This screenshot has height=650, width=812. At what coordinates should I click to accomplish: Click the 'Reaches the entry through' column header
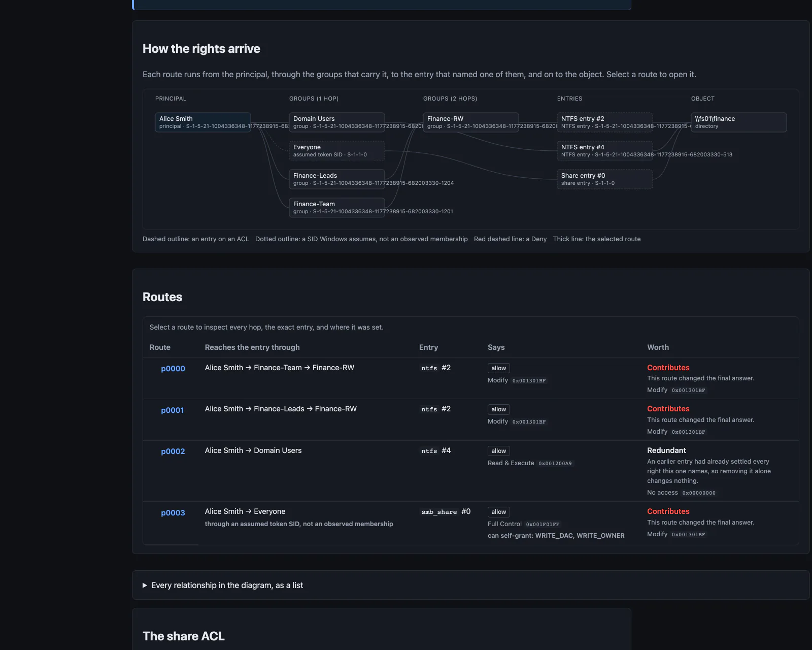252,347
